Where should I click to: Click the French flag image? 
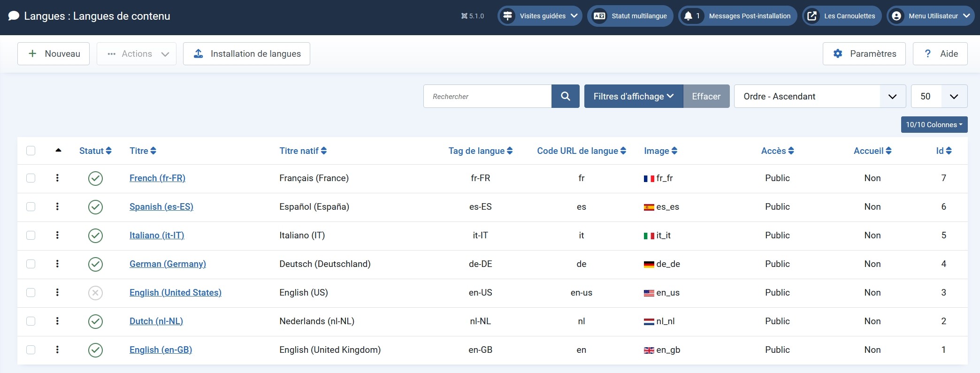(x=649, y=178)
